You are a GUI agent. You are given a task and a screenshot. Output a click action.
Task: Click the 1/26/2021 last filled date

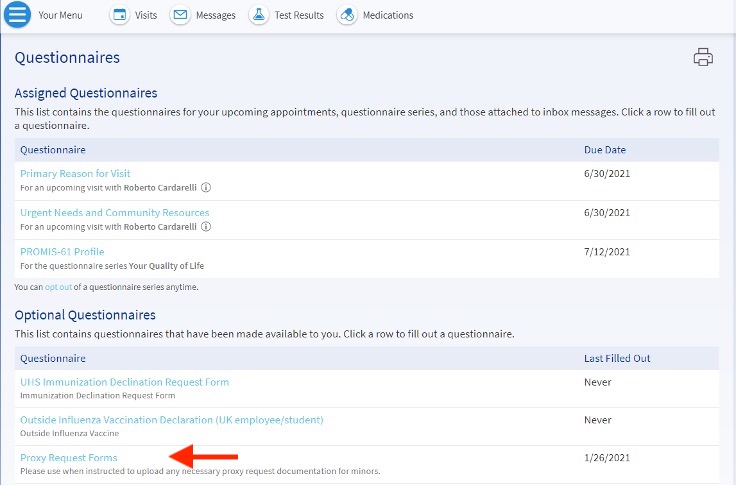(x=606, y=457)
